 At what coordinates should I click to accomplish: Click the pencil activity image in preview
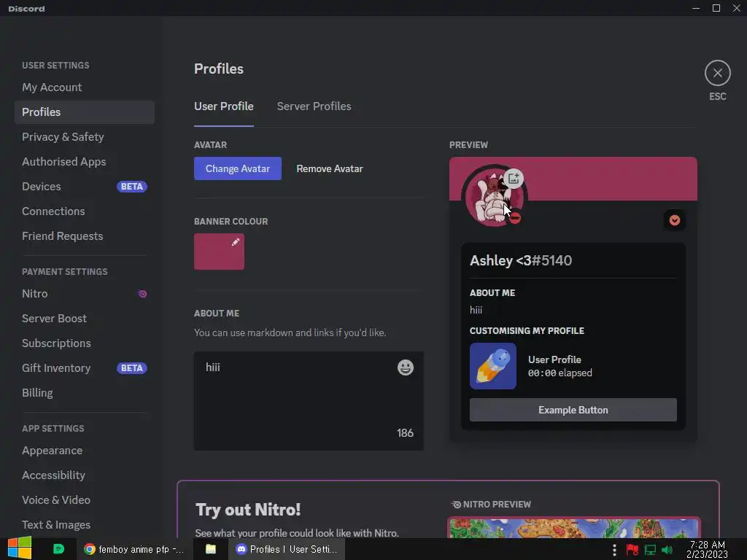tap(492, 366)
